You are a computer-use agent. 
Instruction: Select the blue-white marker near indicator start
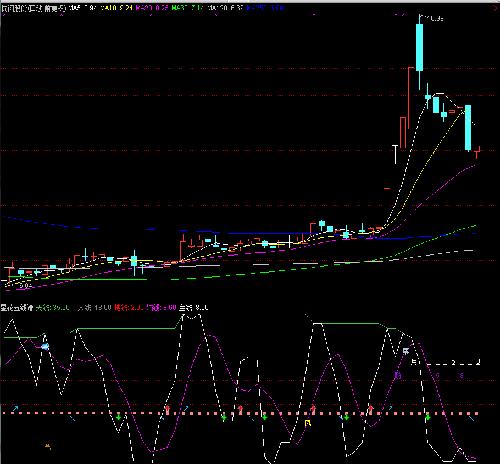tap(45, 347)
